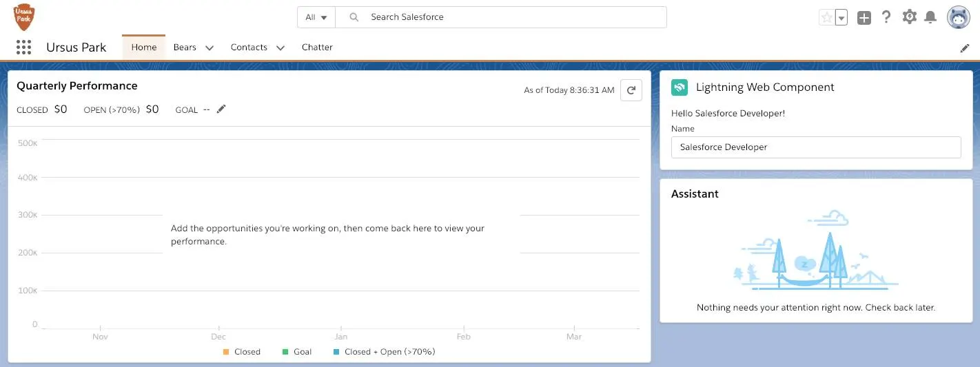Click the search magnifier icon
The width and height of the screenshot is (980, 367).
point(354,17)
